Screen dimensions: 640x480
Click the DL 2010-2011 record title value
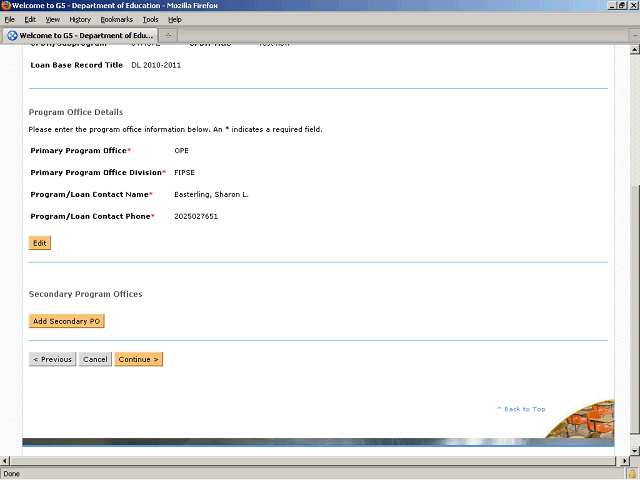156,65
